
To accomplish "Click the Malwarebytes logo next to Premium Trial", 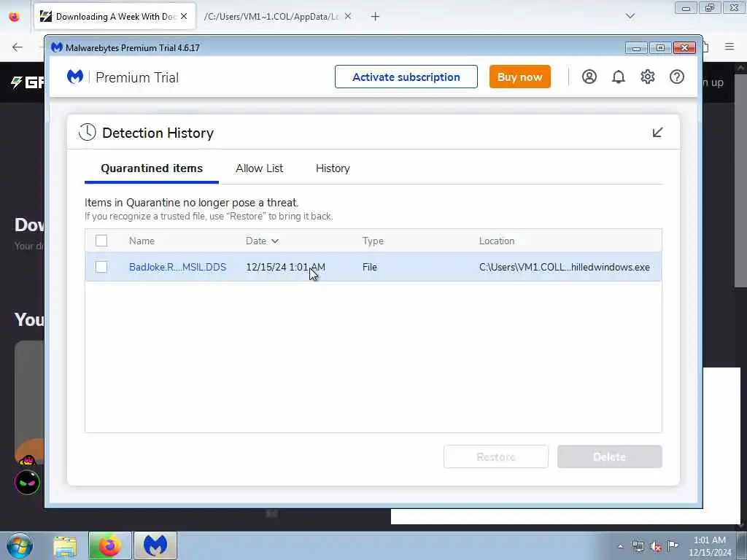I will click(x=75, y=77).
